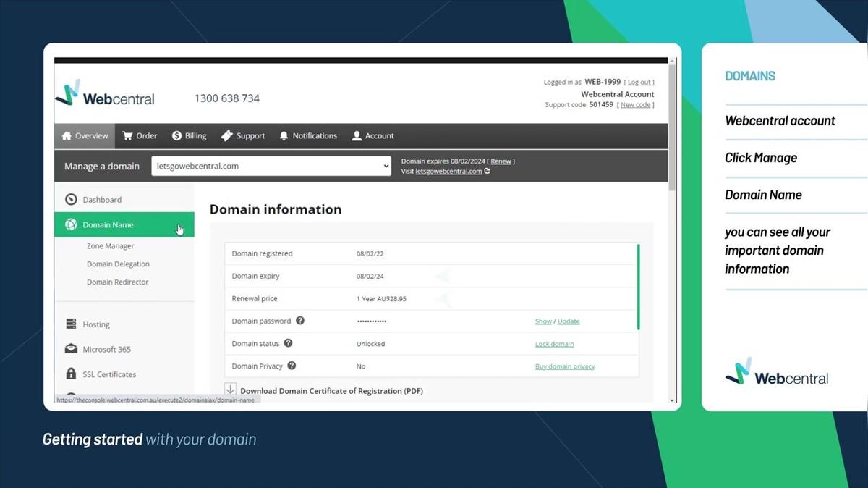Click the Webcentral logo in header

[x=105, y=95]
